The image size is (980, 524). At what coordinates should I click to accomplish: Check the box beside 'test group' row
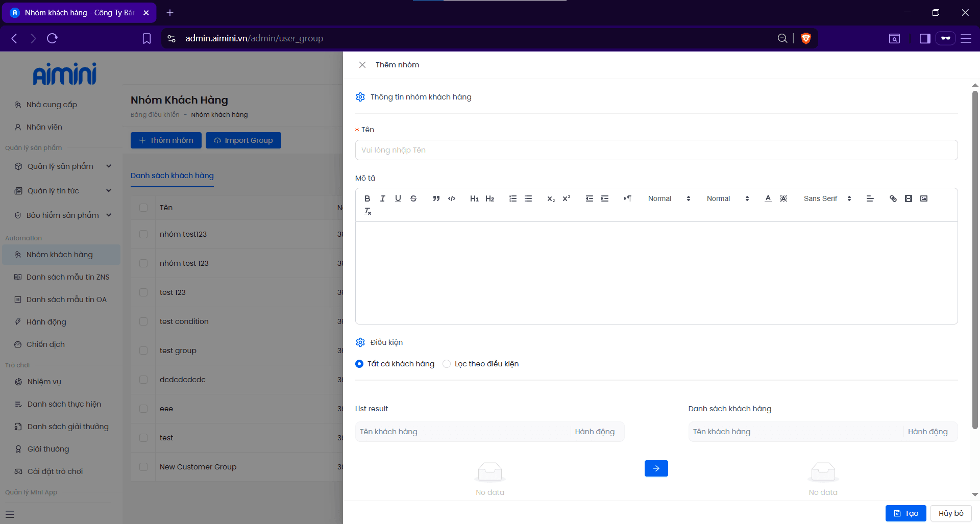click(x=143, y=351)
